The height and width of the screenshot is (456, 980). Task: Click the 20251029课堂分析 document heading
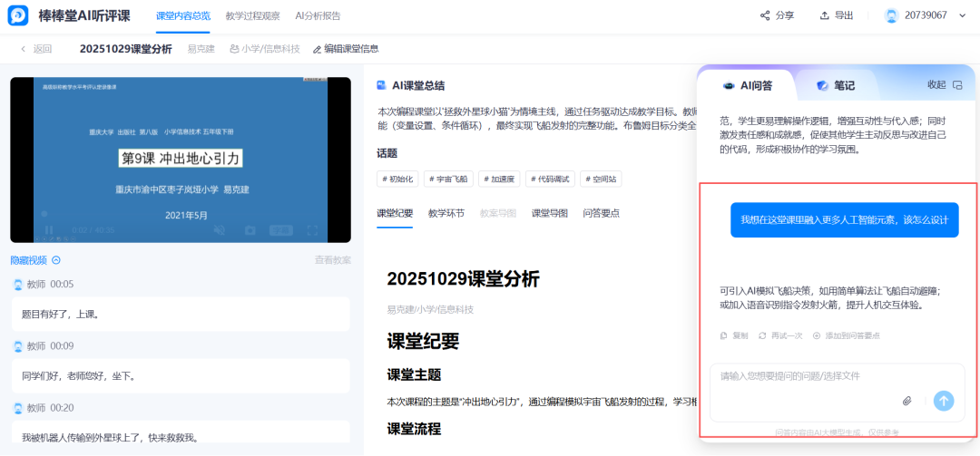(x=463, y=279)
